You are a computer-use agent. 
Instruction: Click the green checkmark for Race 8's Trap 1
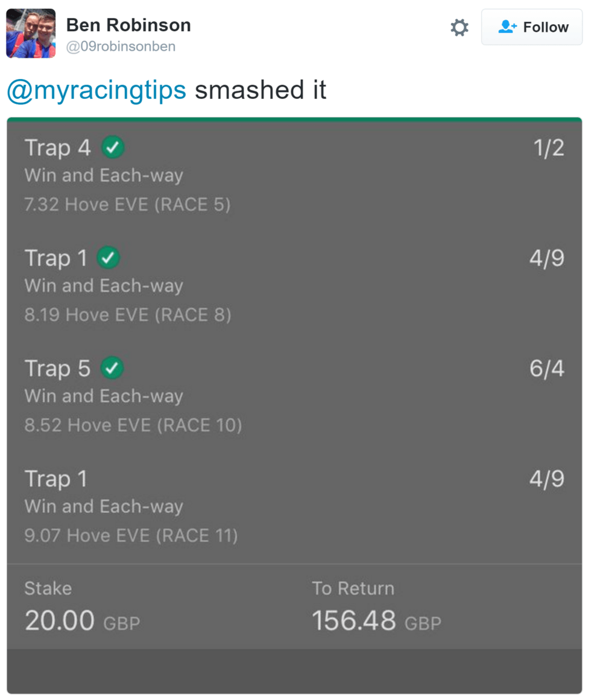pos(109,258)
